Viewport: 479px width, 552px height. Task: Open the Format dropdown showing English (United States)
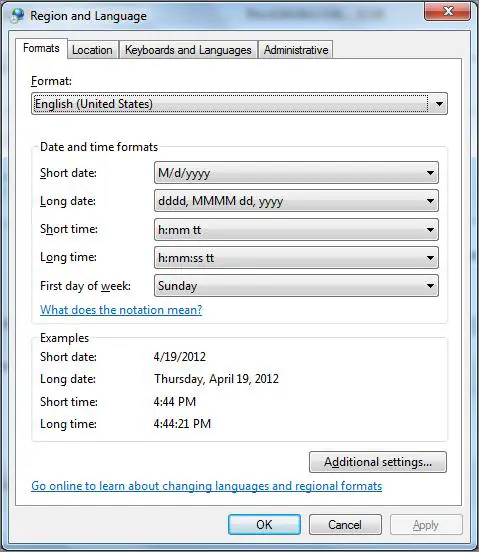(x=239, y=104)
